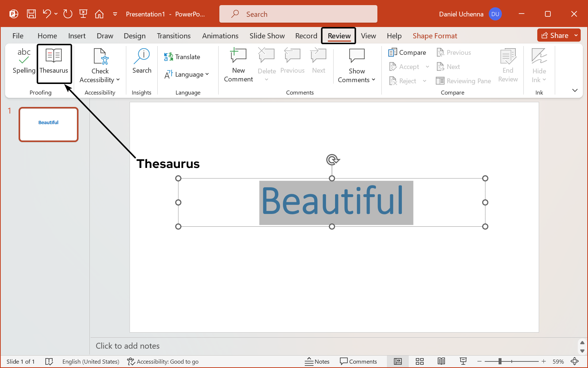This screenshot has width=588, height=368.
Task: Open the Compare tool
Action: click(x=407, y=52)
